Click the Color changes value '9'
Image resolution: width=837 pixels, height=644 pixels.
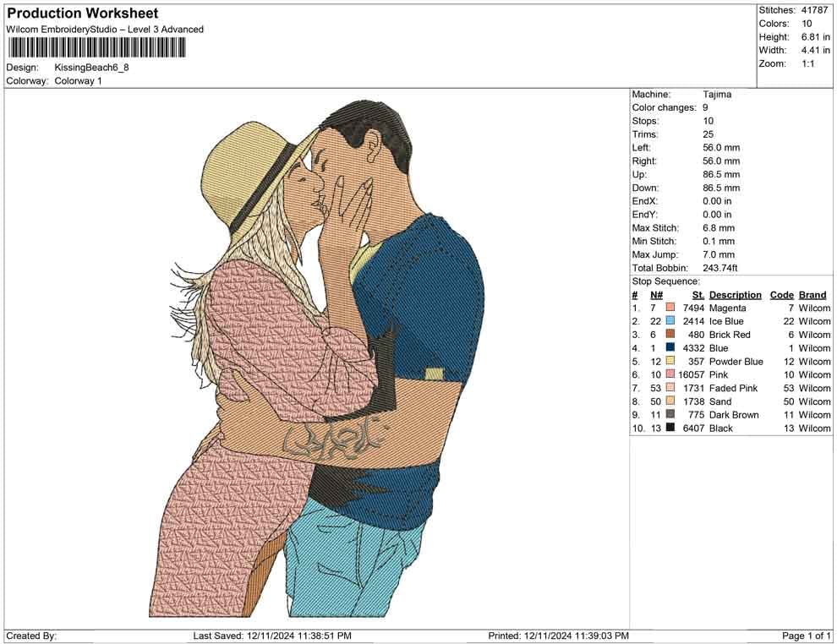(x=705, y=108)
